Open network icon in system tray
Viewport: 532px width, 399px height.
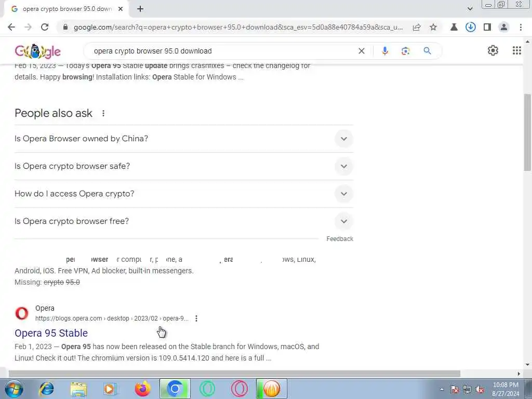[467, 390]
